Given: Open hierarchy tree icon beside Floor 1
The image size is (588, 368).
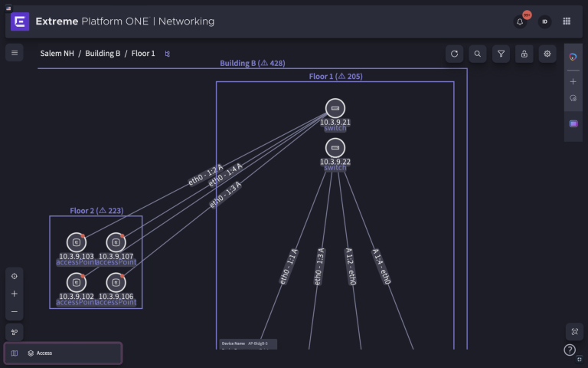Looking at the screenshot, I should [x=167, y=54].
